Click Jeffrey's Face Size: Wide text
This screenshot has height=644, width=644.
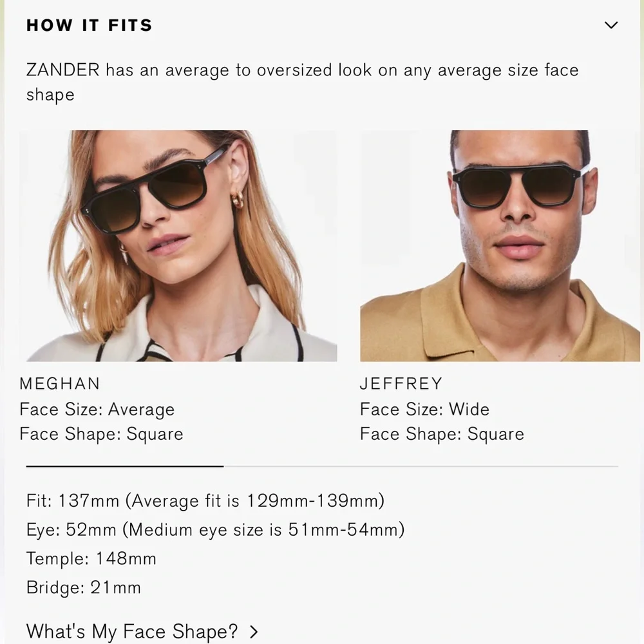click(x=424, y=409)
